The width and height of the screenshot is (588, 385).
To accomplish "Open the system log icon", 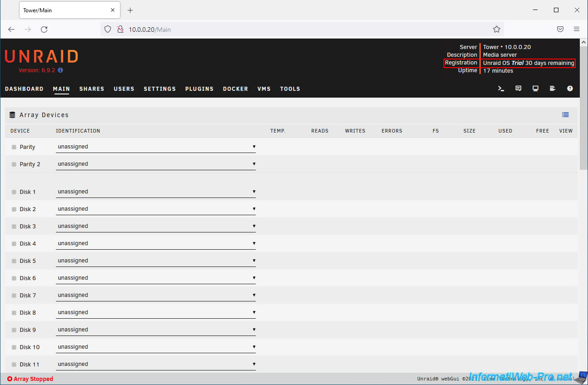I will tap(553, 89).
